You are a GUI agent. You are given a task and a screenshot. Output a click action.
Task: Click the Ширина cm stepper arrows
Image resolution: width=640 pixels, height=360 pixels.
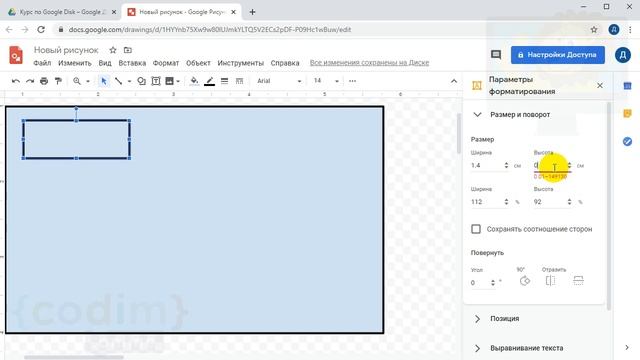click(x=506, y=165)
